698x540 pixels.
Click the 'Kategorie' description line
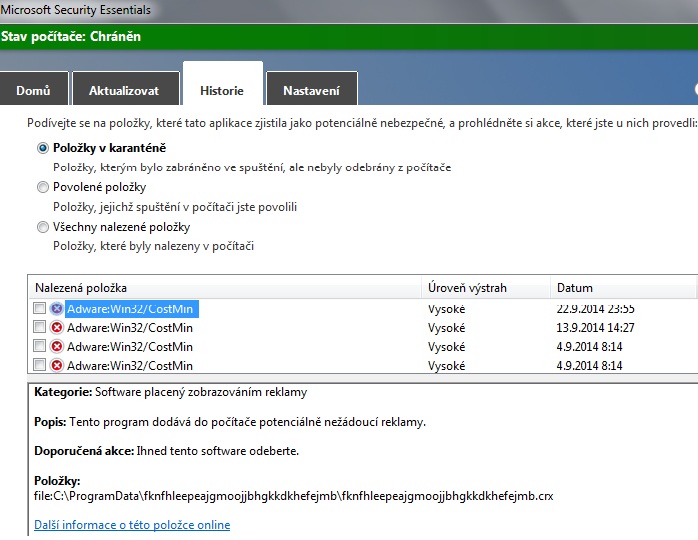pyautogui.click(x=170, y=392)
